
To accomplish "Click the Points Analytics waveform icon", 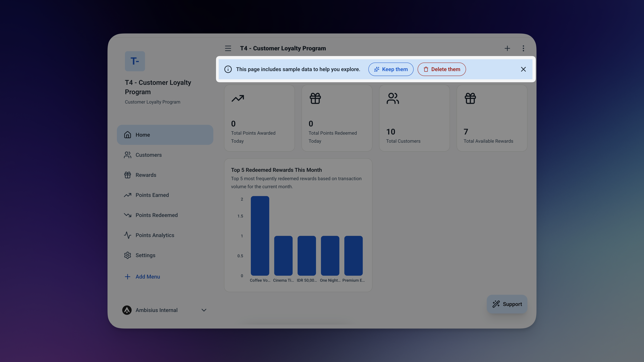I will (x=127, y=235).
